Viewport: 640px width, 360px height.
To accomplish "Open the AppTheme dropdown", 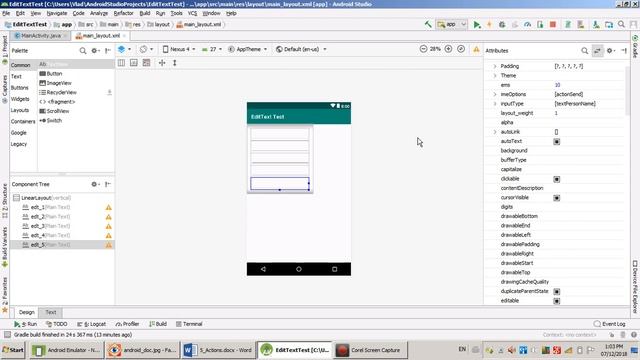I will 247,49.
